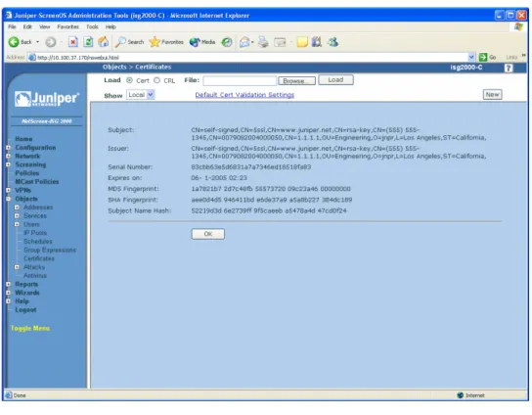Image resolution: width=532 pixels, height=415 pixels.
Task: Expand the Wizards tree node
Action: pos(8,293)
